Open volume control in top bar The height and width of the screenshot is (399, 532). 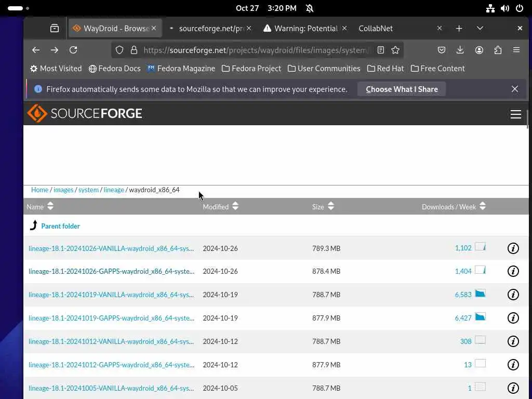(x=505, y=8)
